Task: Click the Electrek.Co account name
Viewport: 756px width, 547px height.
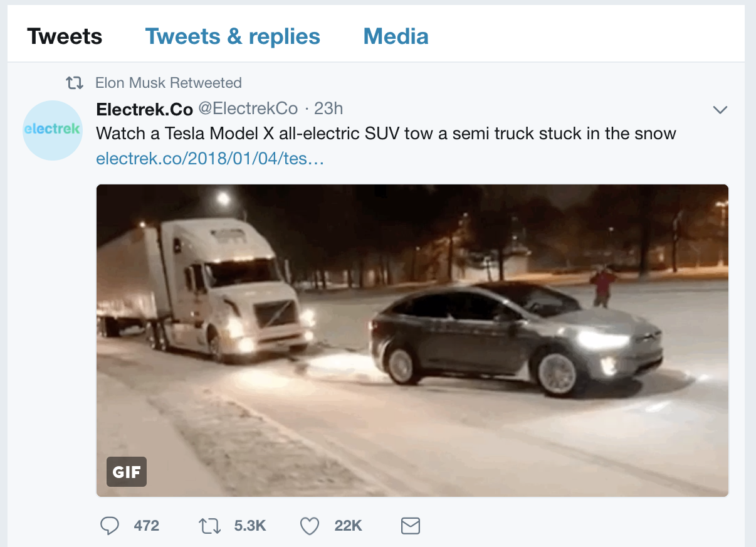Action: pyautogui.click(x=144, y=109)
